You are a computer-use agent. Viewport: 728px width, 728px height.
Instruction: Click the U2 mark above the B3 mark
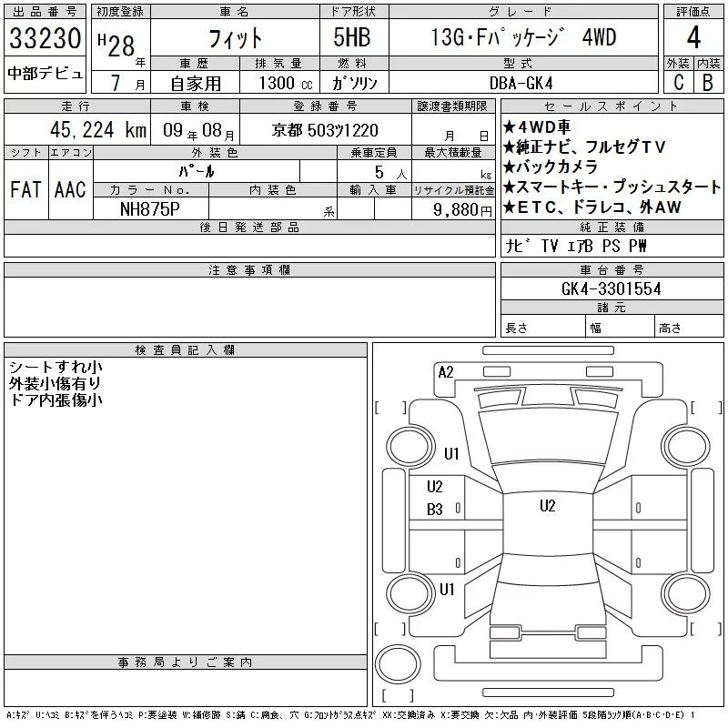[435, 487]
